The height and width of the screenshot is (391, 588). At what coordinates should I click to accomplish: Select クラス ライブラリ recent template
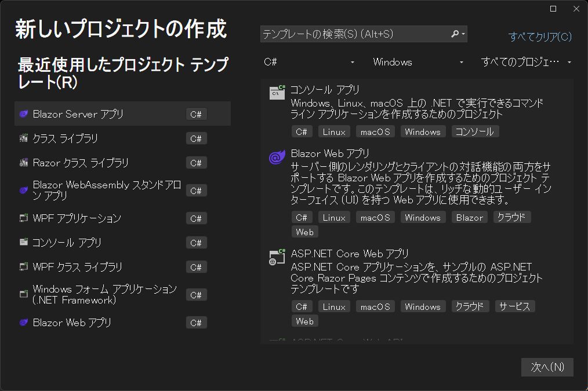(x=122, y=138)
